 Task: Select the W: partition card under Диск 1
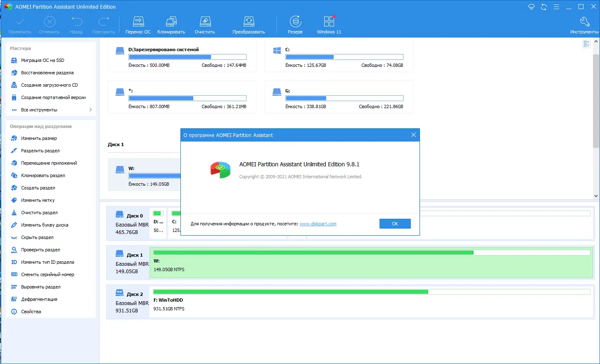[144, 175]
